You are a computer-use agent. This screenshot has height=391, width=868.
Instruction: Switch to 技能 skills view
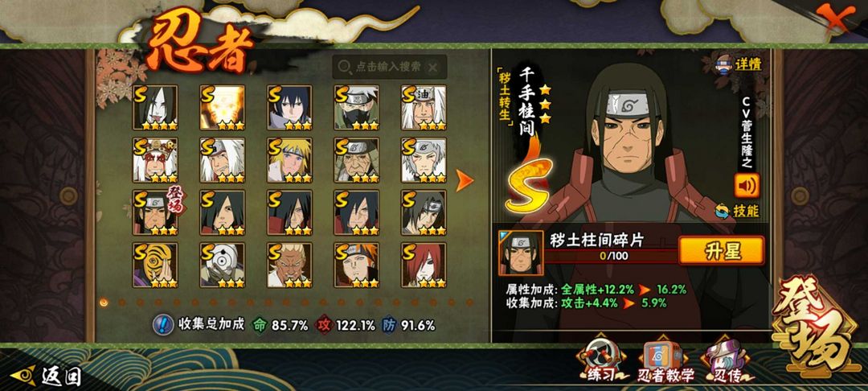(737, 211)
